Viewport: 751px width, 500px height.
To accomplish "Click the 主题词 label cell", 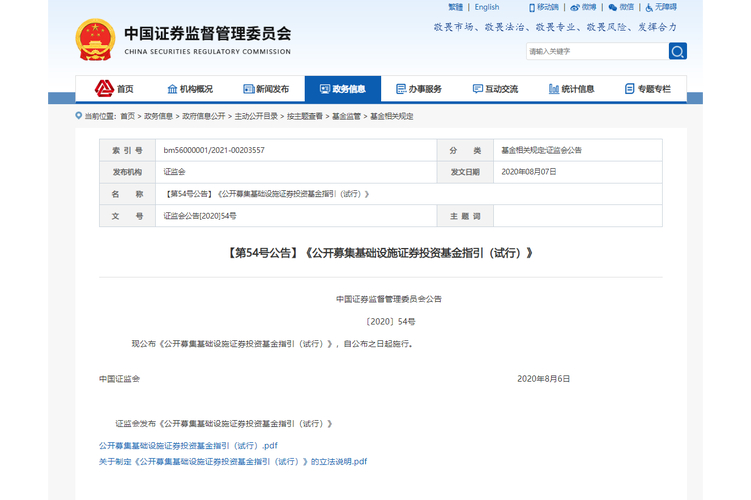I will [465, 216].
